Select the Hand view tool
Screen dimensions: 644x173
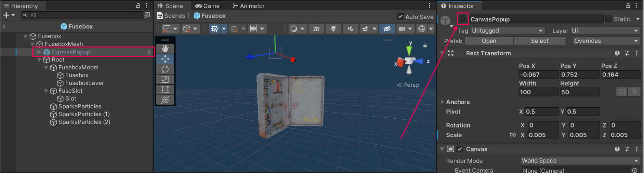(x=165, y=49)
